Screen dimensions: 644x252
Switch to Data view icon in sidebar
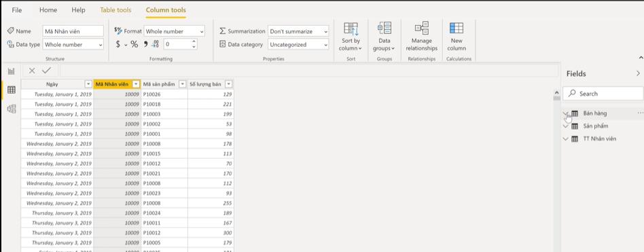[12, 90]
